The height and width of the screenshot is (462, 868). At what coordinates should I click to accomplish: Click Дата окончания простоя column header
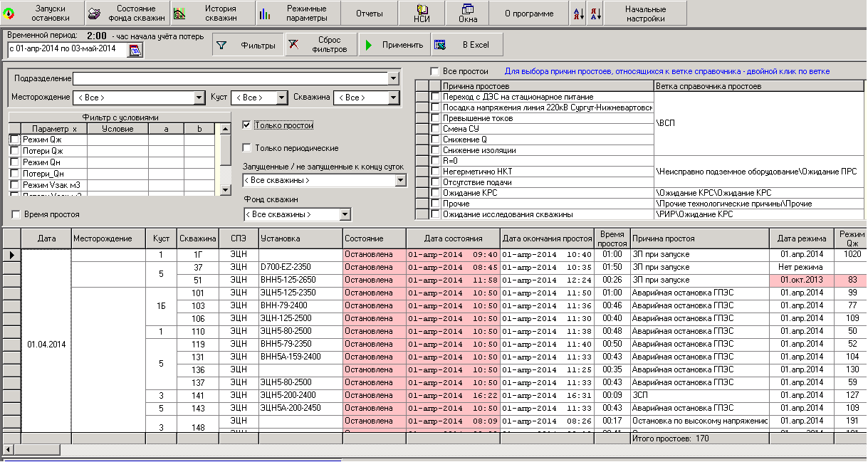(547, 238)
